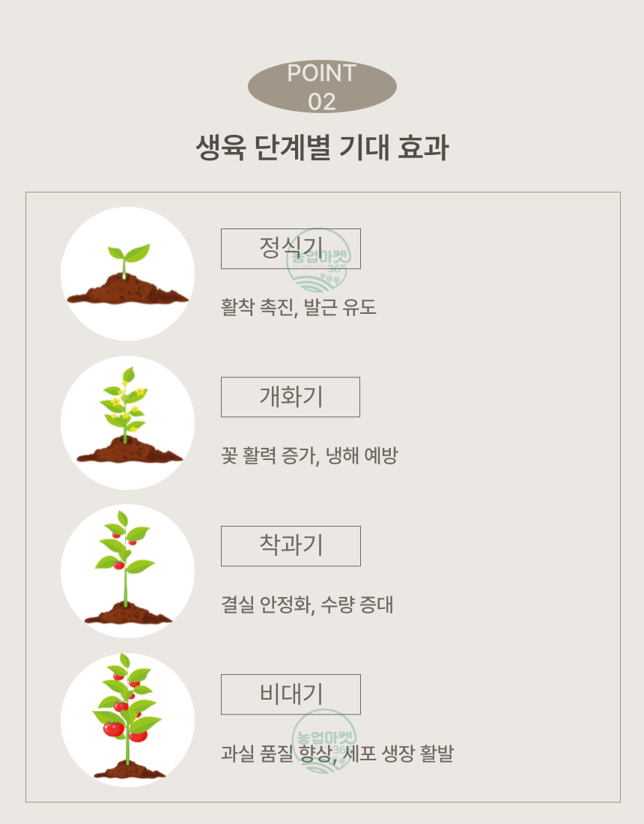This screenshot has width=644, height=824.
Task: Click the heading 생육 단계별 기대 효과
Action: pyautogui.click(x=322, y=147)
